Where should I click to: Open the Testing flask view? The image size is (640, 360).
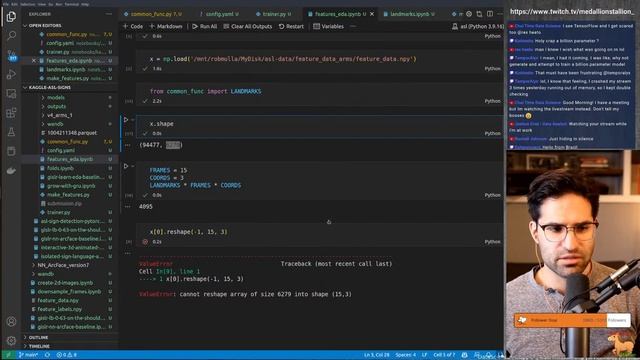coord(11,132)
